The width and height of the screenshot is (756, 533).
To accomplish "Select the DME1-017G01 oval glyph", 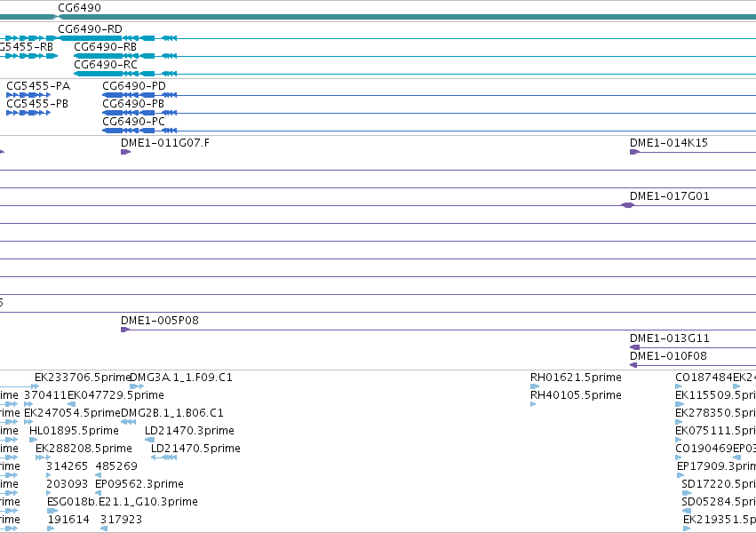I will point(627,205).
